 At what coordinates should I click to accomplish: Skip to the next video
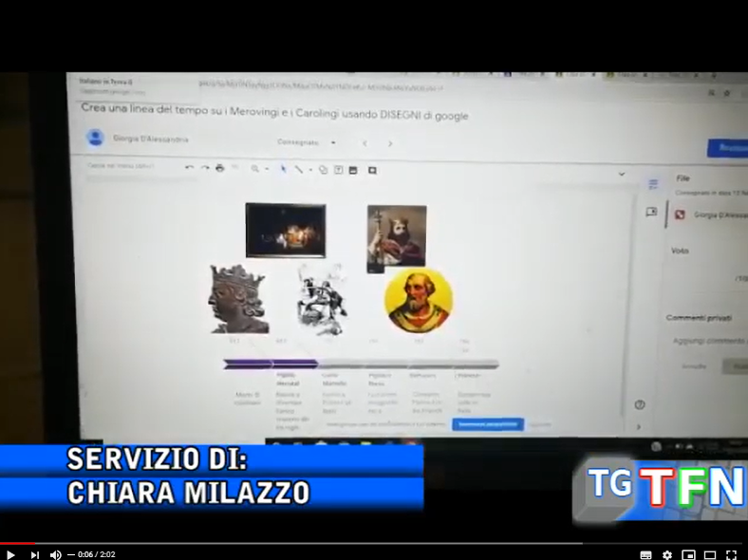[x=35, y=554]
